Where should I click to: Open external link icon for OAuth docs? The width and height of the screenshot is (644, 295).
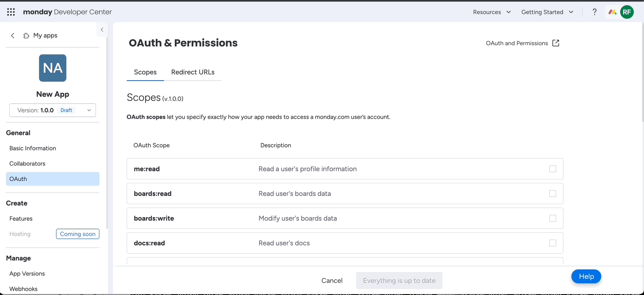click(x=556, y=43)
